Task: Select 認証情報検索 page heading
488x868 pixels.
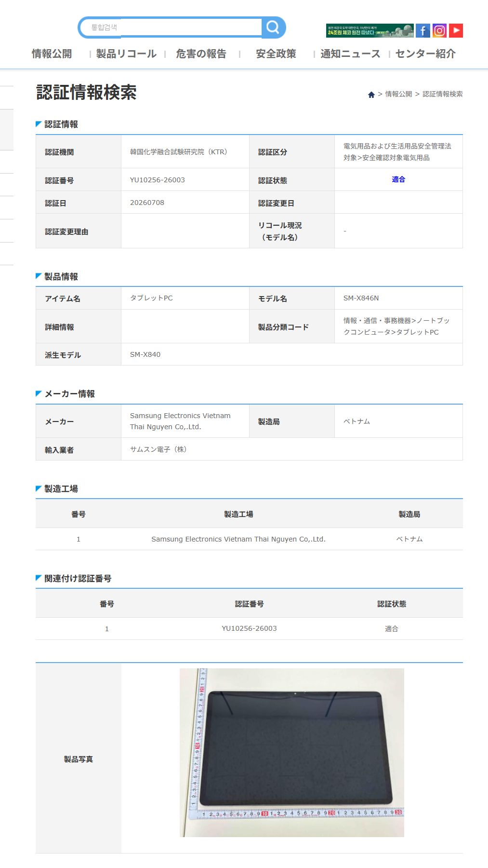Action: pyautogui.click(x=87, y=93)
